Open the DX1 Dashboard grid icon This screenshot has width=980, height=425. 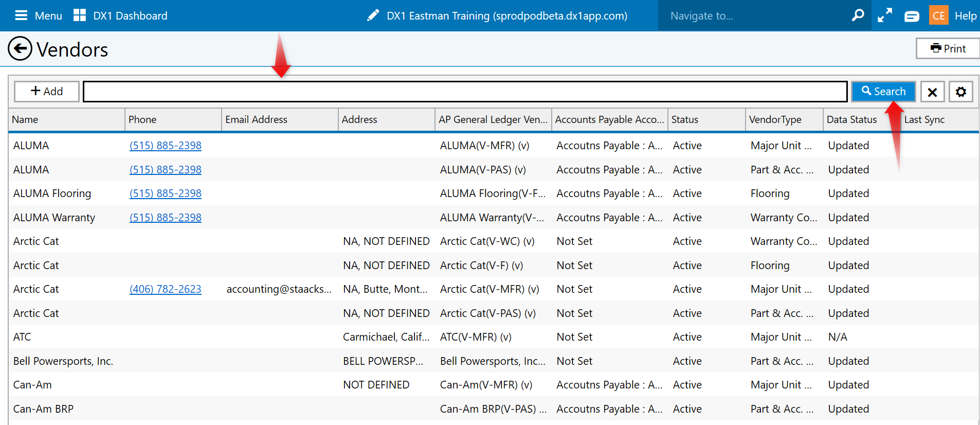coord(80,15)
